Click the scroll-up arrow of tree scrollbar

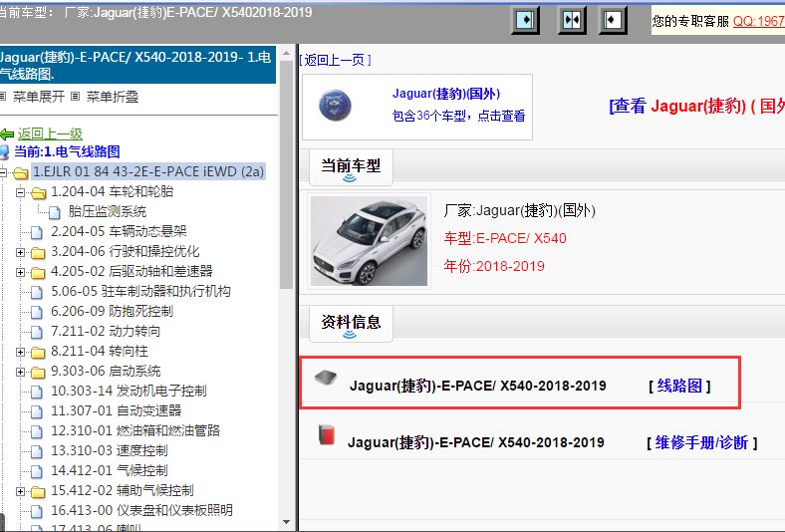[286, 53]
